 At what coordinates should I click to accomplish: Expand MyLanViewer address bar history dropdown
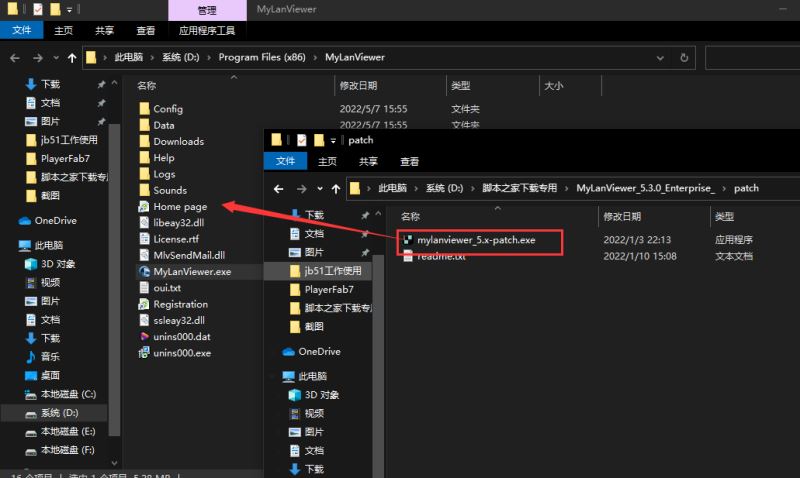coord(660,58)
